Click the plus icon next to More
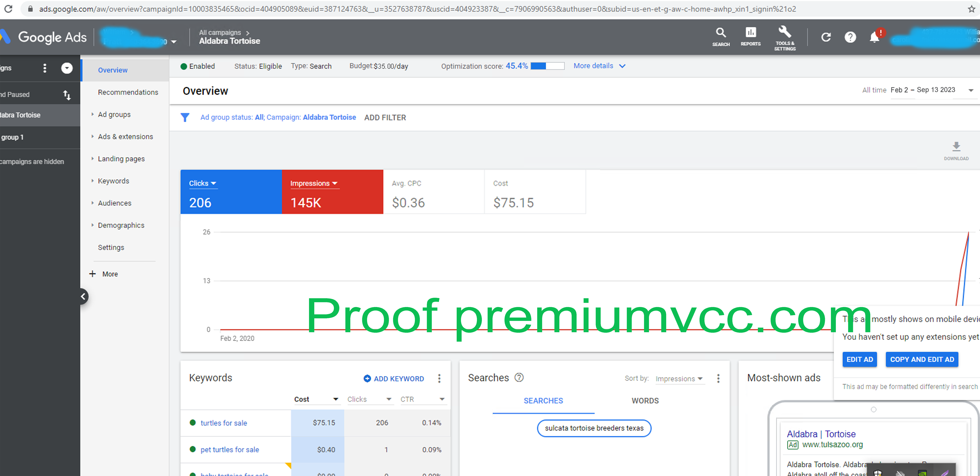 coord(92,274)
